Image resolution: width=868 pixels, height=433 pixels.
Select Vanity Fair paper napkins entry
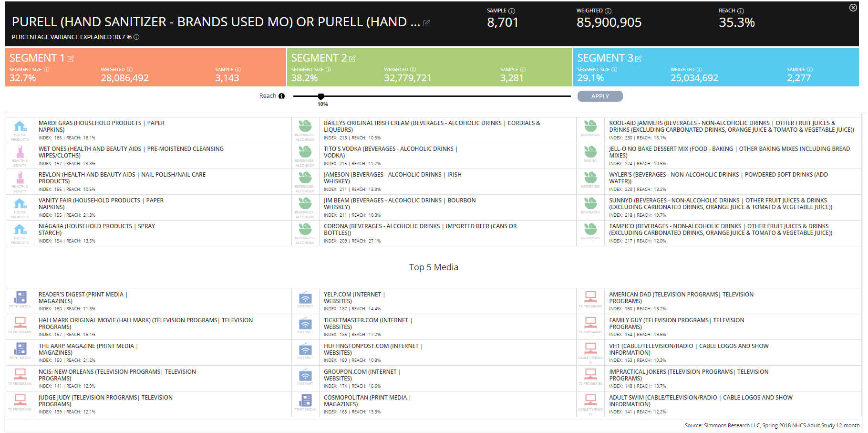point(148,208)
